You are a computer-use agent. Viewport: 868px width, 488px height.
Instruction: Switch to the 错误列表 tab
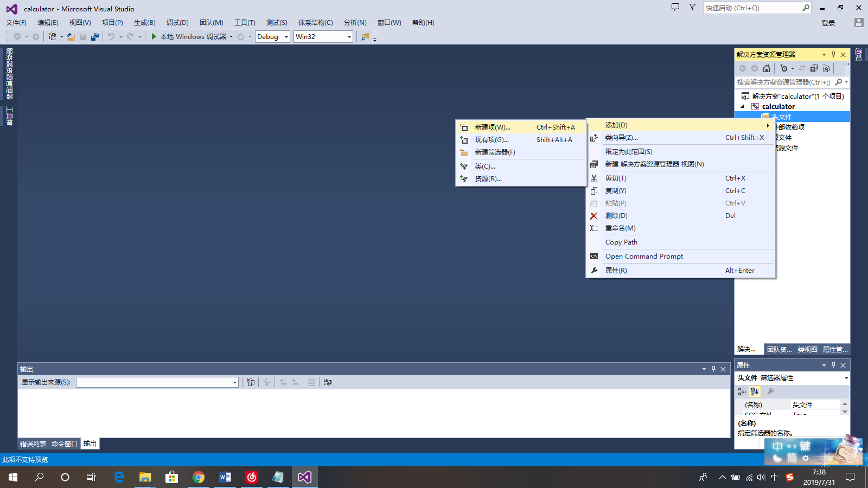(x=33, y=443)
